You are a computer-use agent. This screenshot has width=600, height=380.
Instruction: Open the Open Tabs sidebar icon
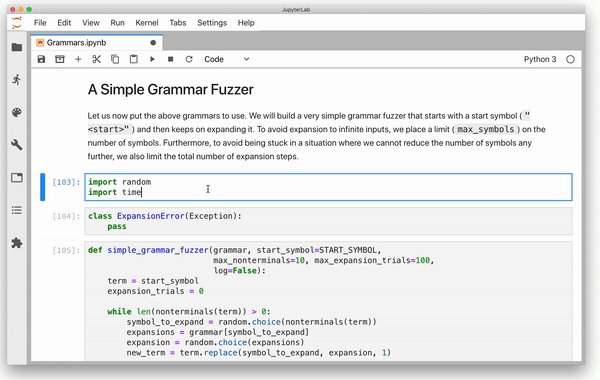17,178
